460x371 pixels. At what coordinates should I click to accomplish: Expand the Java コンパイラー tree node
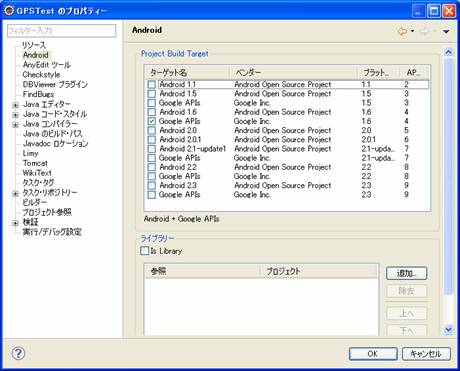15,125
